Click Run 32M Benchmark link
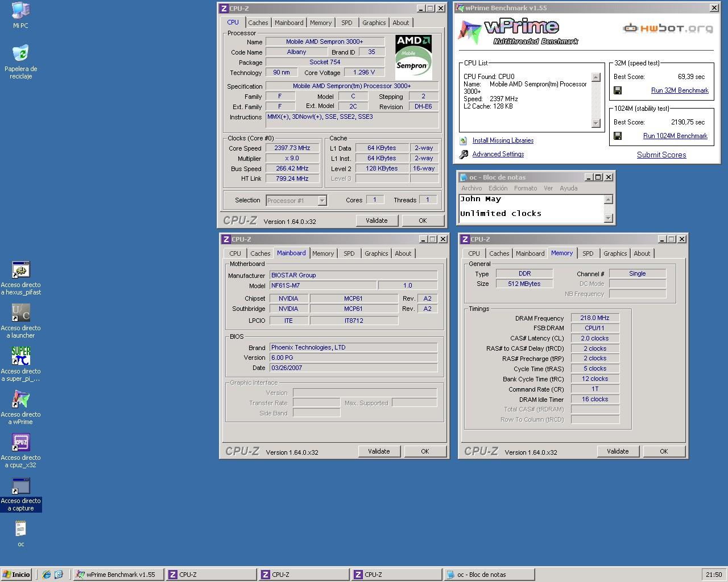The height and width of the screenshot is (582, 728). pos(680,90)
